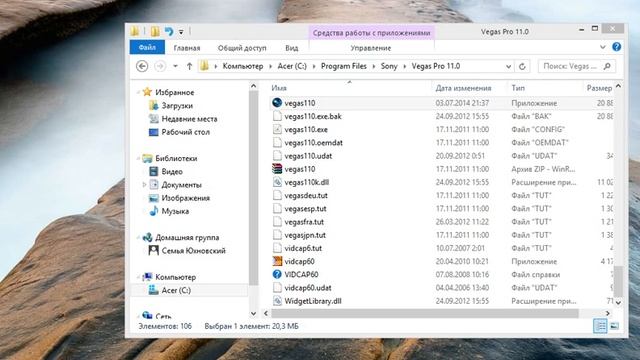Select the vegas110.exe config file icon
This screenshot has height=360, width=640.
click(277, 129)
